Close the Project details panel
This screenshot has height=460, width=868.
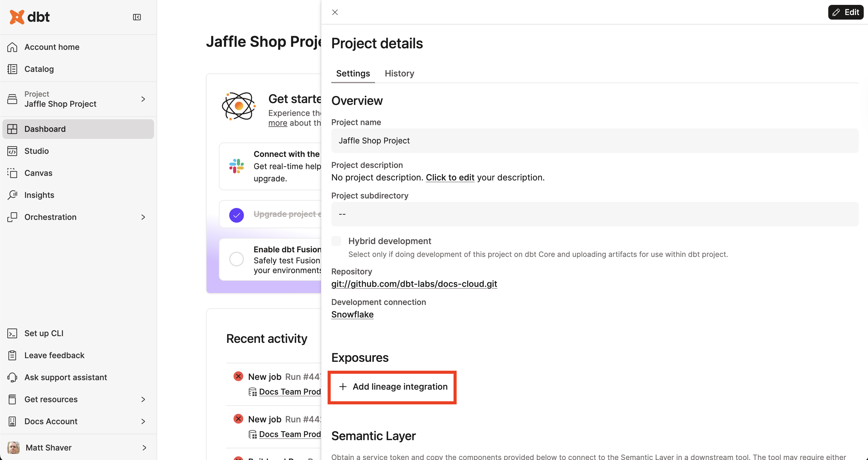tap(335, 13)
